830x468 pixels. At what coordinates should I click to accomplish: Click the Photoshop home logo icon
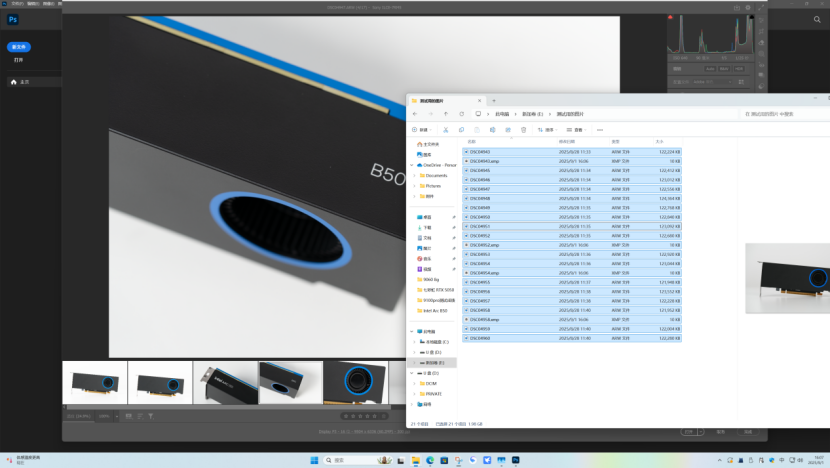tap(13, 19)
